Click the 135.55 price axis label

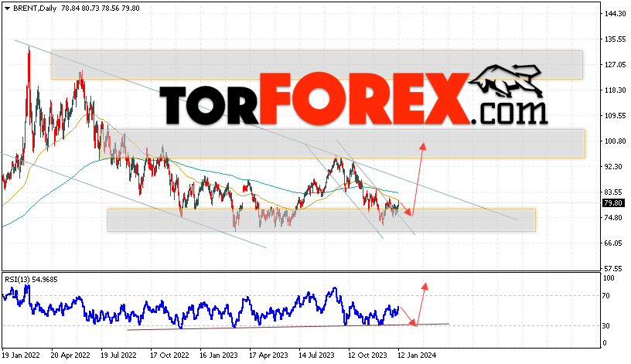pos(616,39)
